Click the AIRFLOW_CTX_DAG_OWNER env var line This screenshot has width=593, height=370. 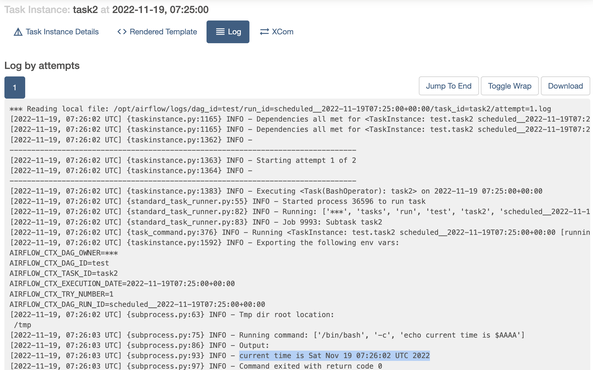pos(64,253)
